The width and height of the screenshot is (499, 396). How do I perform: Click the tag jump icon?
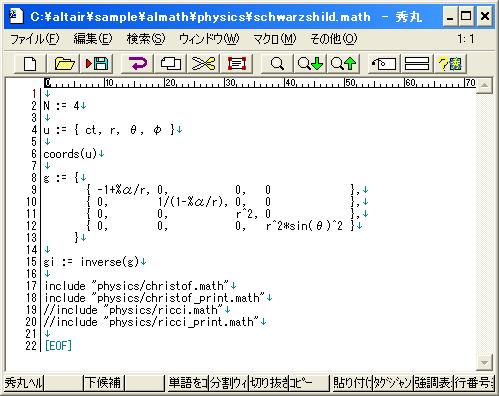(x=384, y=64)
